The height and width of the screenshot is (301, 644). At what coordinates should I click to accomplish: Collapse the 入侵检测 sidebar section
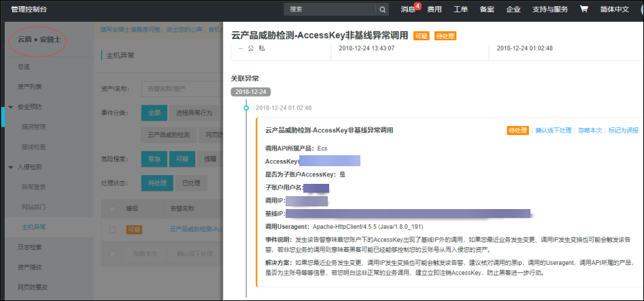click(12, 166)
